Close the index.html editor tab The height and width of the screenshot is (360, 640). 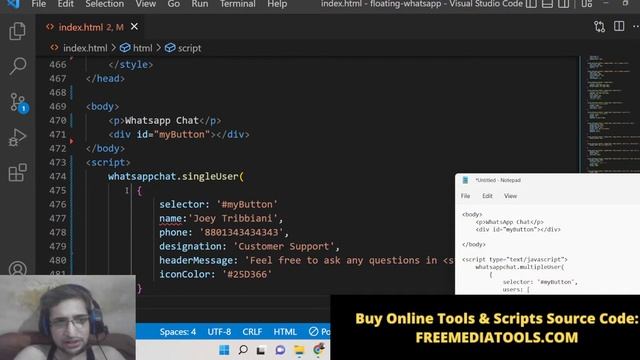click(x=134, y=27)
